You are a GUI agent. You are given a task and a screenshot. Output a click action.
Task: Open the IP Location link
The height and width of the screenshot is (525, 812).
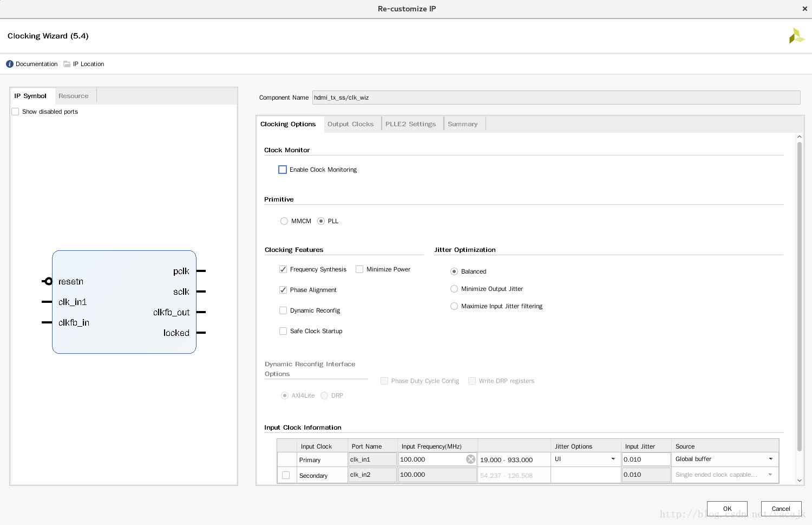click(88, 64)
